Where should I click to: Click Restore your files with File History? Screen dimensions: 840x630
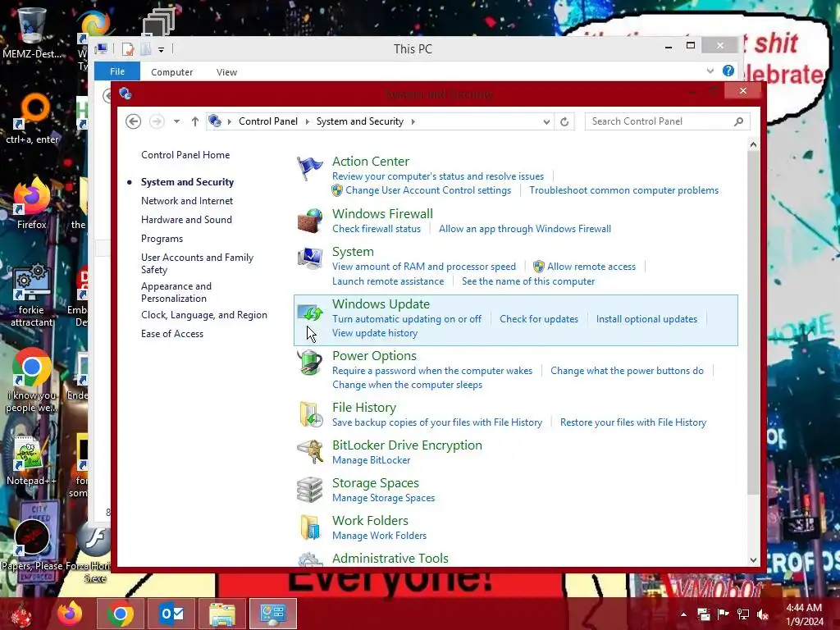click(x=632, y=422)
